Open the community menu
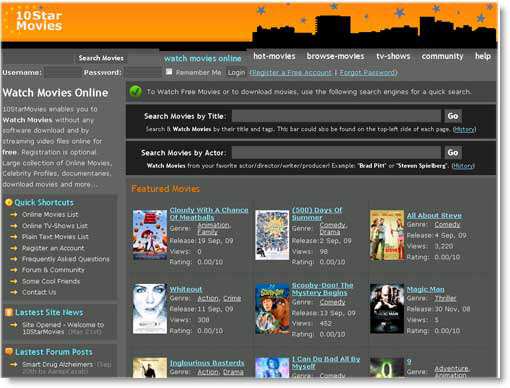Viewport: 510px width, 388px height. click(442, 56)
